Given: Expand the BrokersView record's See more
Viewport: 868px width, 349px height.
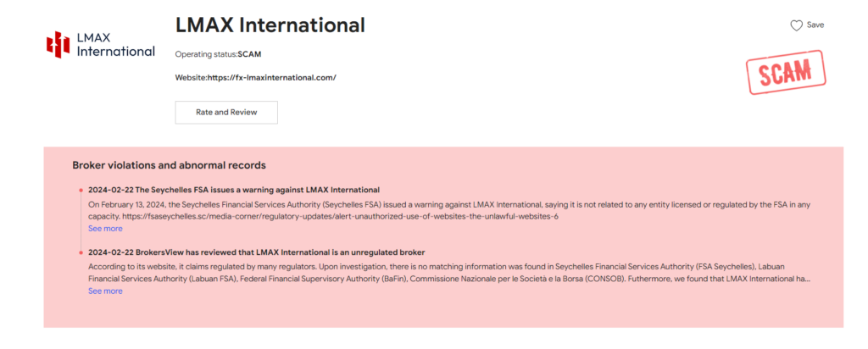Looking at the screenshot, I should 105,291.
